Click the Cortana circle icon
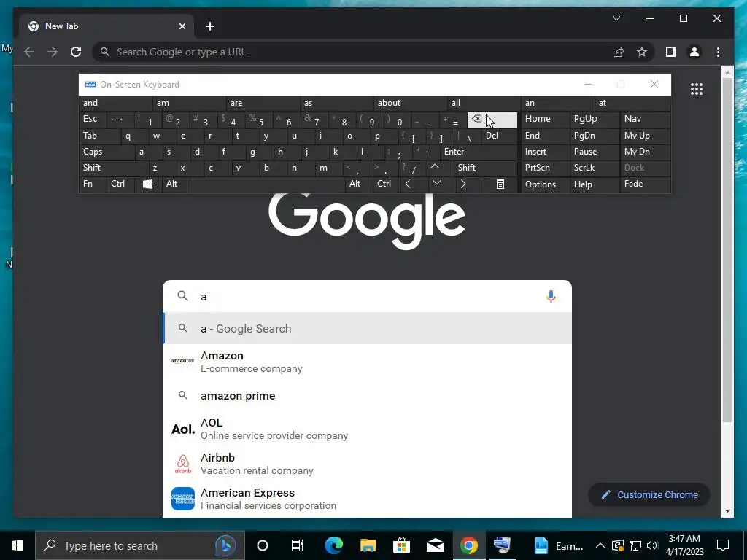 (263, 545)
